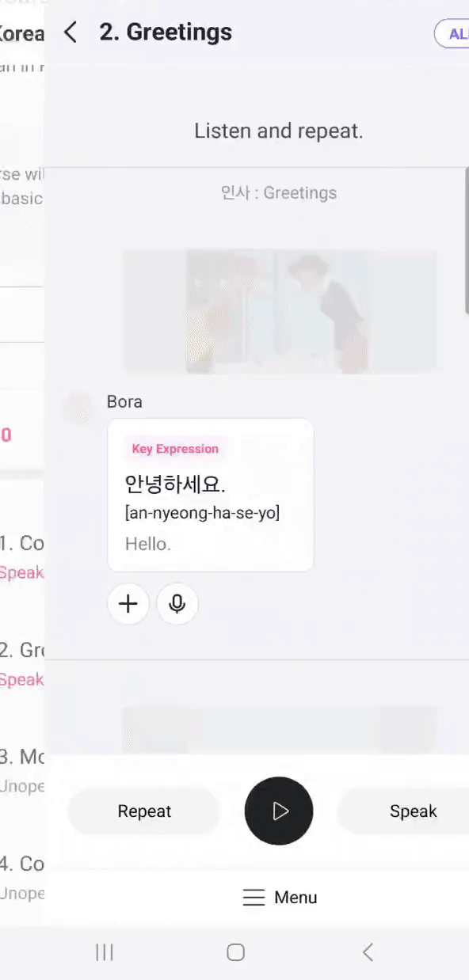Screen dimensions: 469x980
Task: Tap the plus icon under Hello card
Action: pyautogui.click(x=128, y=605)
